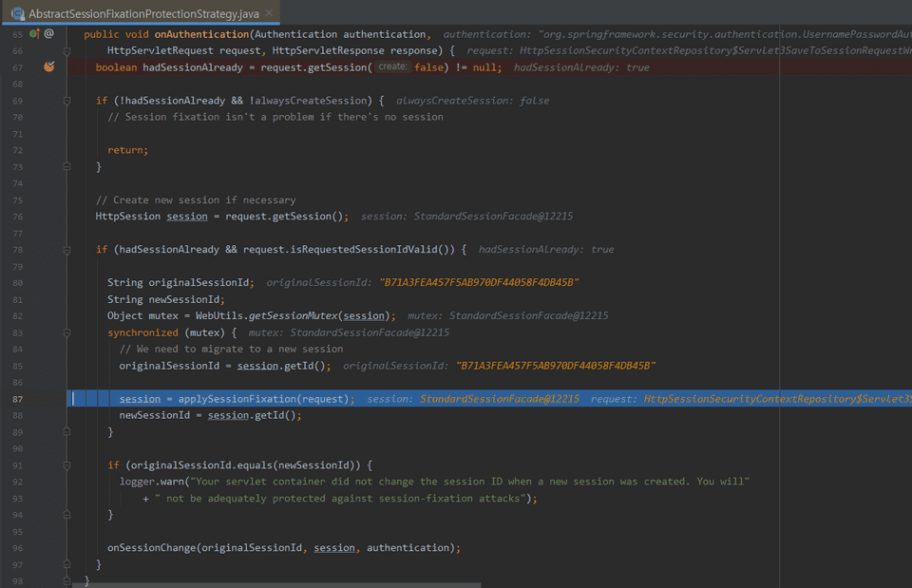This screenshot has height=588, width=912.
Task: Select the AbstractSessionFixationProtectionStrategy.java editor tab
Action: coord(142,14)
